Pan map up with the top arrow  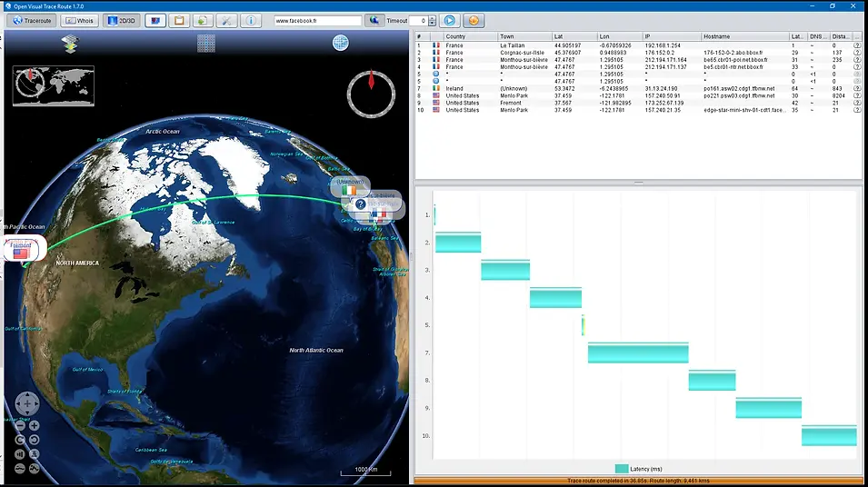27,396
